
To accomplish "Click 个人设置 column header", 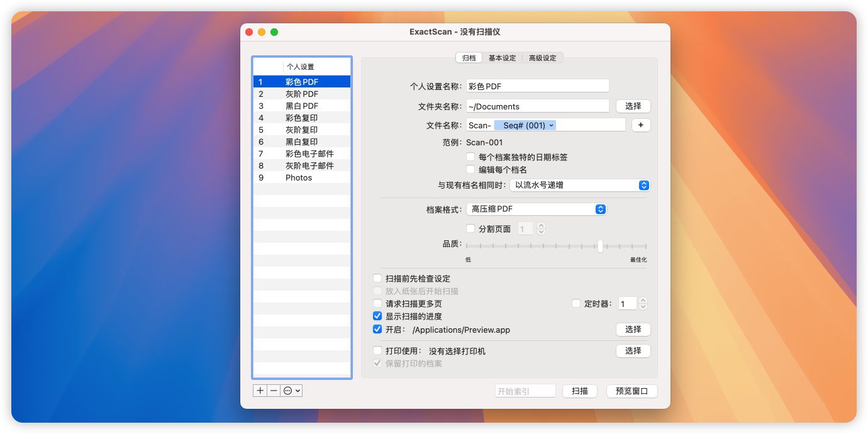I will tap(316, 67).
